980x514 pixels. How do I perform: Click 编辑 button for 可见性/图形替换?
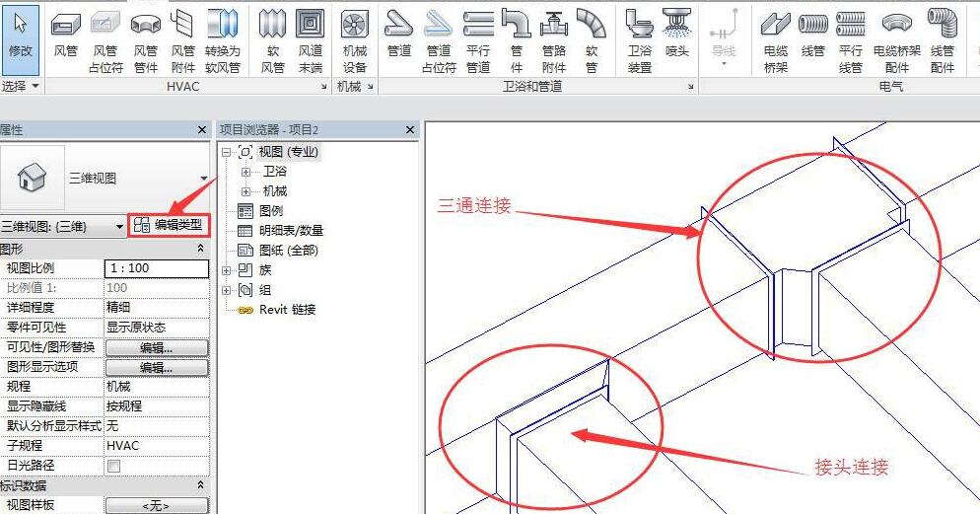point(156,347)
